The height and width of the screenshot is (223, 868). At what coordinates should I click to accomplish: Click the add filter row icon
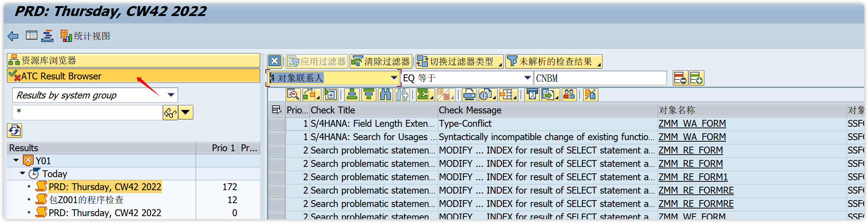click(696, 78)
